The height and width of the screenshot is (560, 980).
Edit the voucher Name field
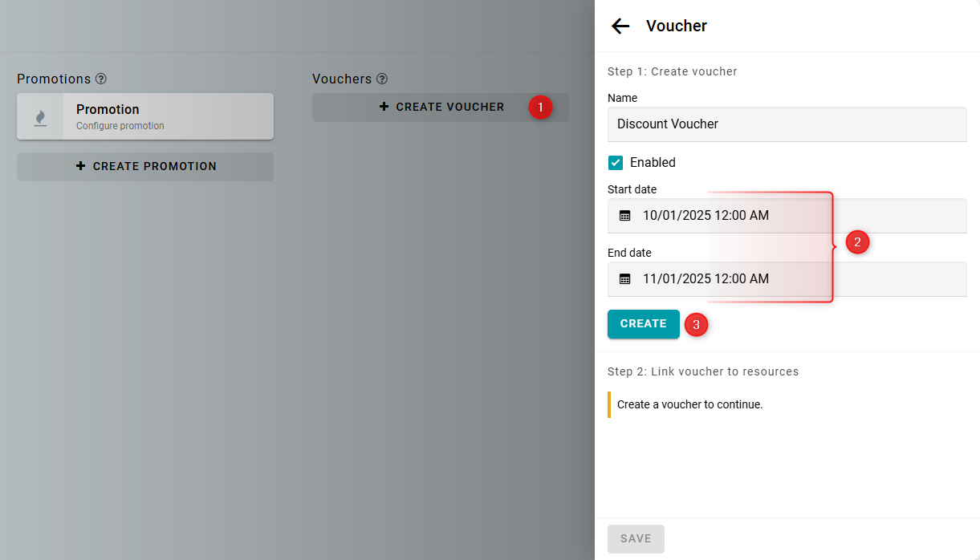point(787,124)
